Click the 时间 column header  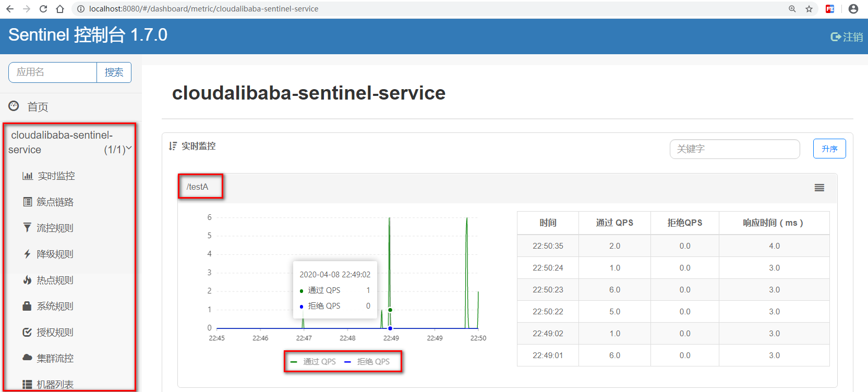pos(548,223)
